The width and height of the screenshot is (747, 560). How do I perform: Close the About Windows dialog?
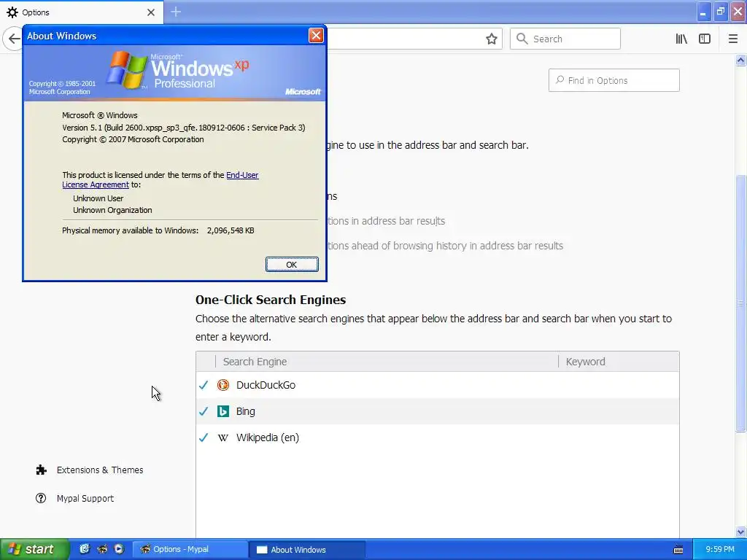coord(316,36)
